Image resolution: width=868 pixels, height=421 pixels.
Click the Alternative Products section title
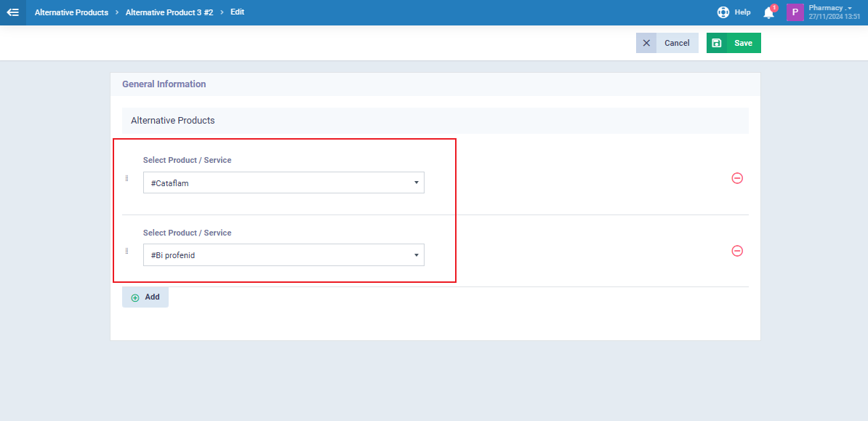point(173,120)
